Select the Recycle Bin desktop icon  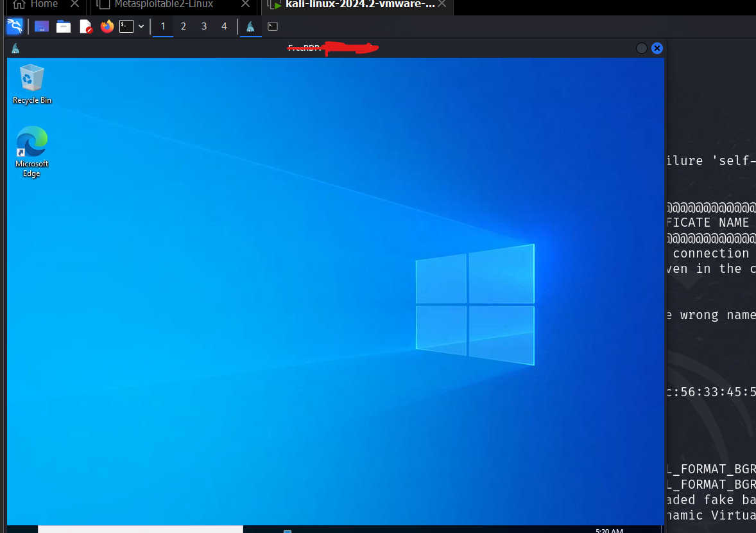click(32, 84)
